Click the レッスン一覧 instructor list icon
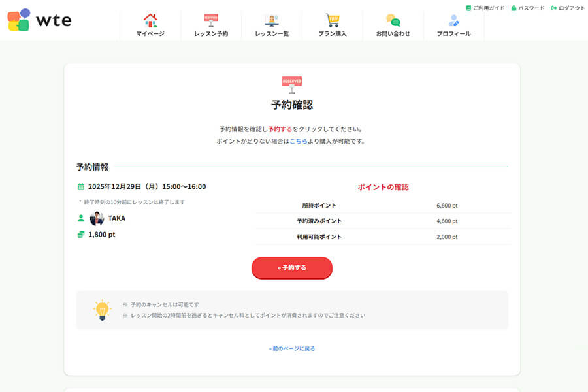588x392 pixels. (x=271, y=20)
